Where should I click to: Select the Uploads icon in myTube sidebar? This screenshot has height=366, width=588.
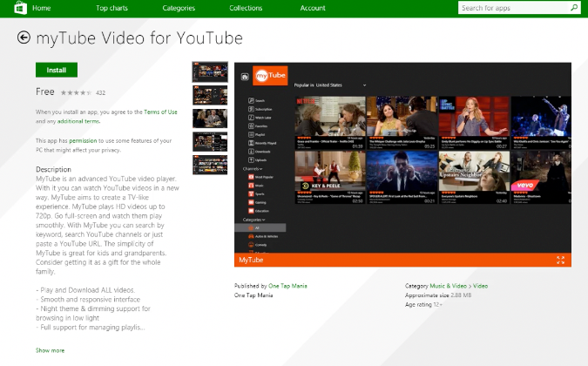point(251,159)
